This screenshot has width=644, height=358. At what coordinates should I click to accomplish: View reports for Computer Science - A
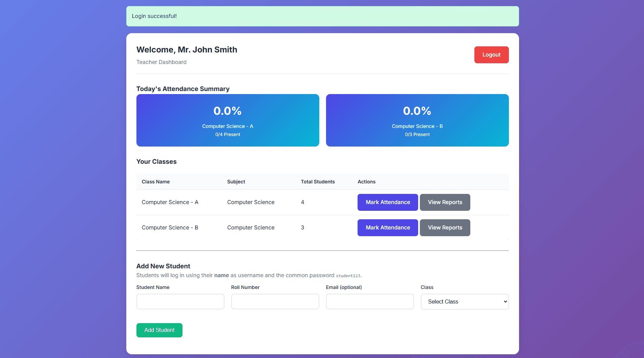click(x=445, y=202)
